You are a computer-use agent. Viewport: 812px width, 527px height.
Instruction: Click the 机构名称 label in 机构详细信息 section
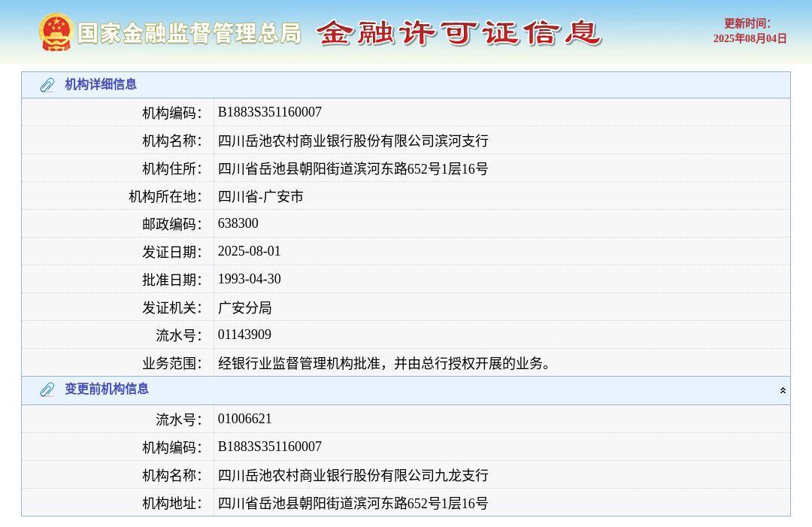pyautogui.click(x=172, y=141)
